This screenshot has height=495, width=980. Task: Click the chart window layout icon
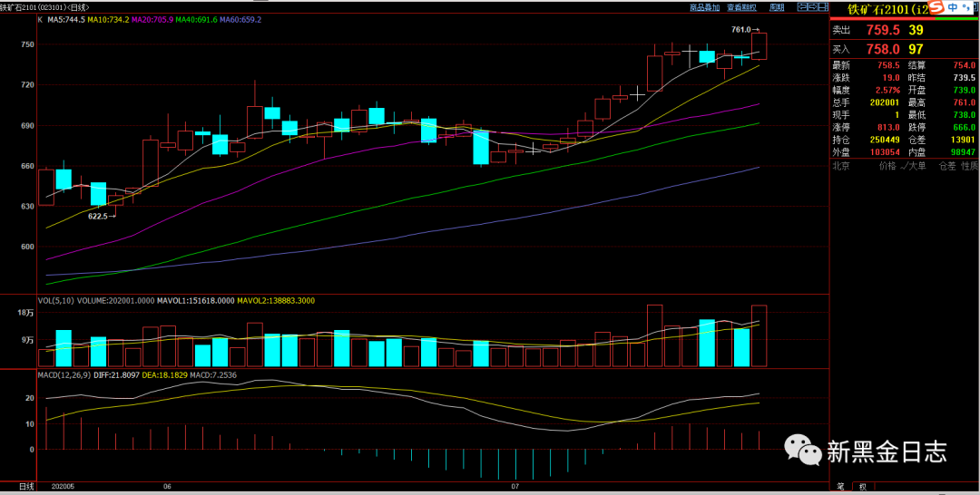[x=822, y=7]
